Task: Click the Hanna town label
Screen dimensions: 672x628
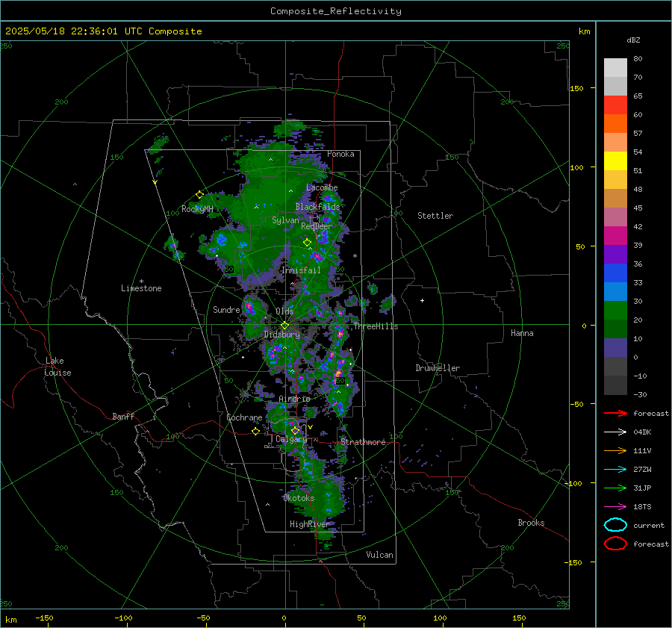Action: tap(522, 333)
